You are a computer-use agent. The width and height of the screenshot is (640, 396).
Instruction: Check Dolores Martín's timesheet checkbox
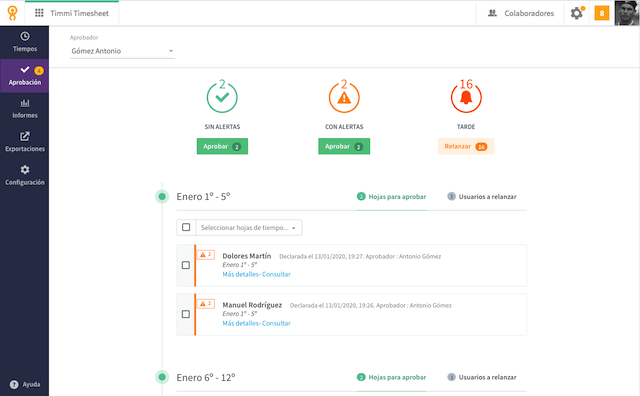point(186,265)
